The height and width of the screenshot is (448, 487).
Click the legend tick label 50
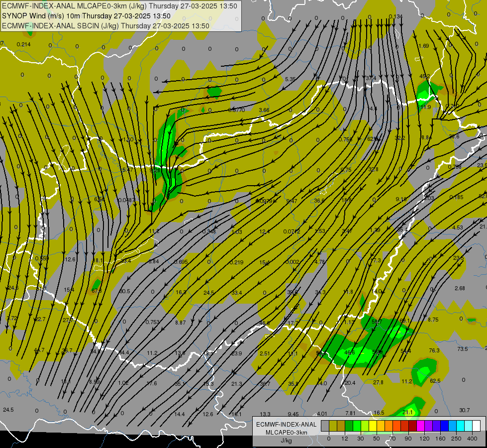[377, 439]
